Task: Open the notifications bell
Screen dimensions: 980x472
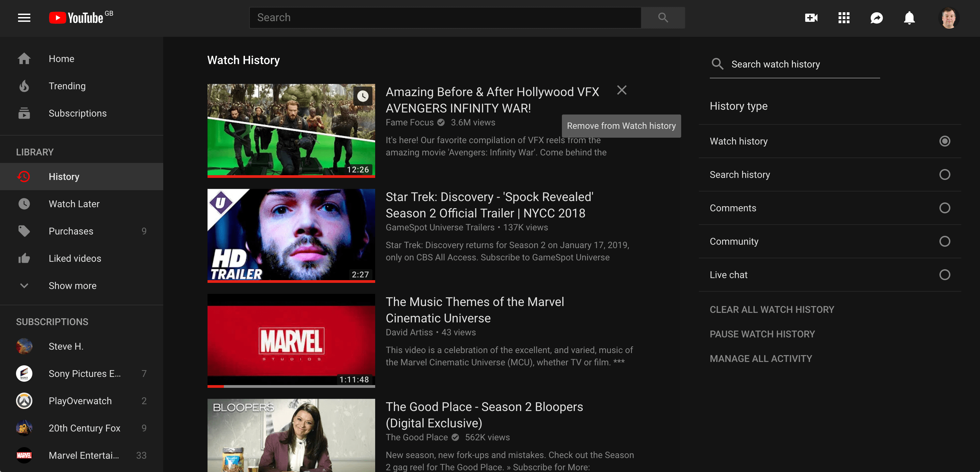Action: [909, 17]
